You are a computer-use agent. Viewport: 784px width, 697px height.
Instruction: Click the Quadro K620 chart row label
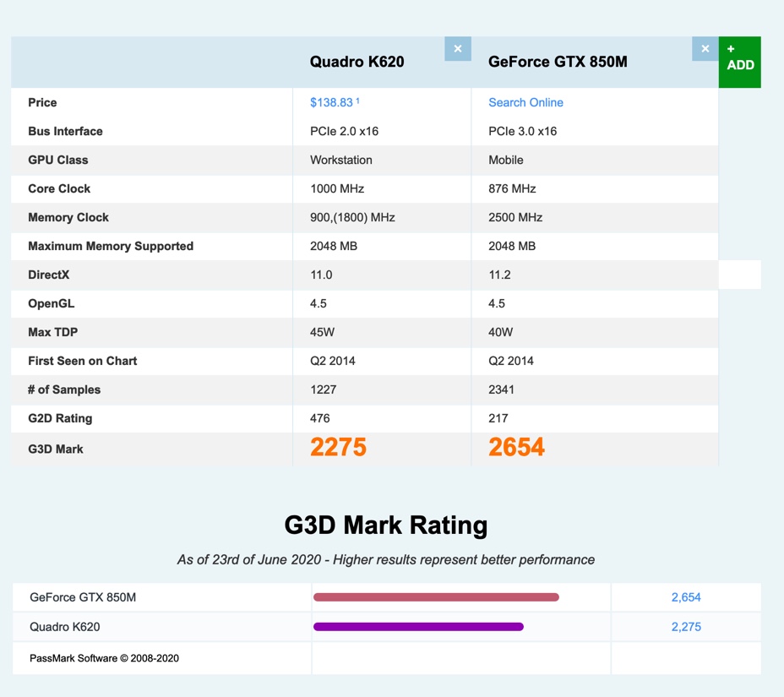64,627
